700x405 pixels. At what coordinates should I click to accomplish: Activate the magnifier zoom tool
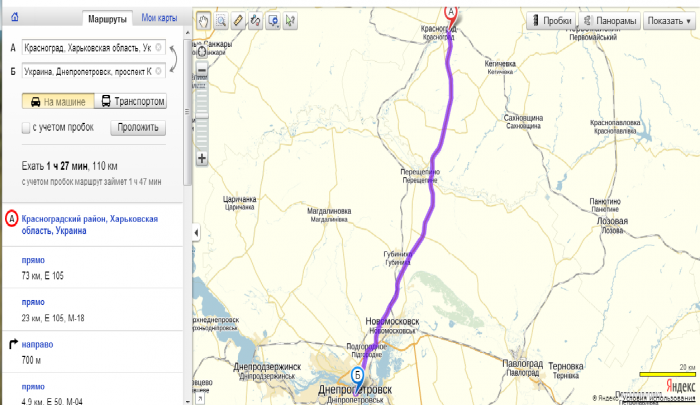coord(220,19)
